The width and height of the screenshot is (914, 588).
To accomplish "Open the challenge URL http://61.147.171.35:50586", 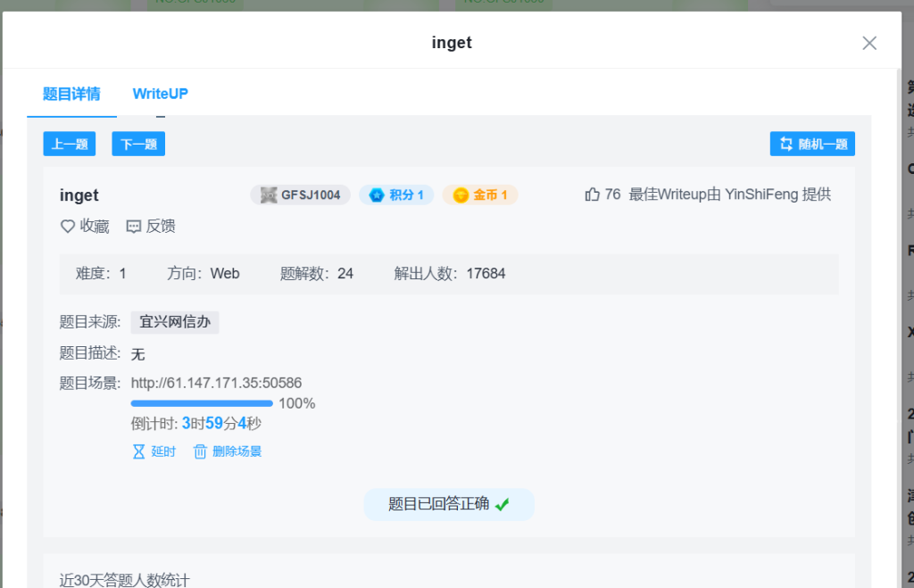I will [x=216, y=383].
